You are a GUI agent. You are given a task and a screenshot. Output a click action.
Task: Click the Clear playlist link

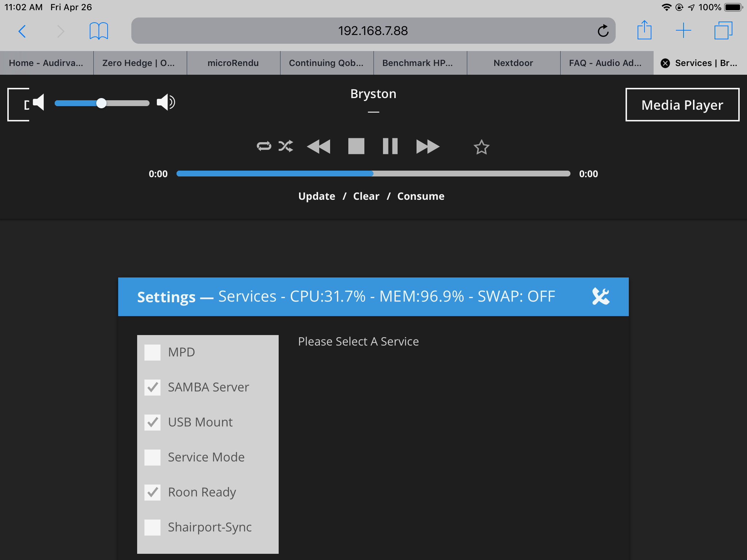366,196
